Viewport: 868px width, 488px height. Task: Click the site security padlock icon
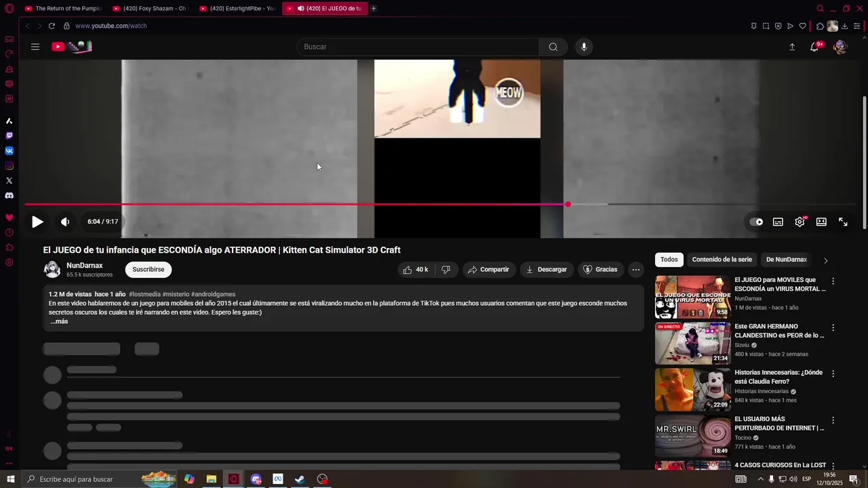pos(66,26)
